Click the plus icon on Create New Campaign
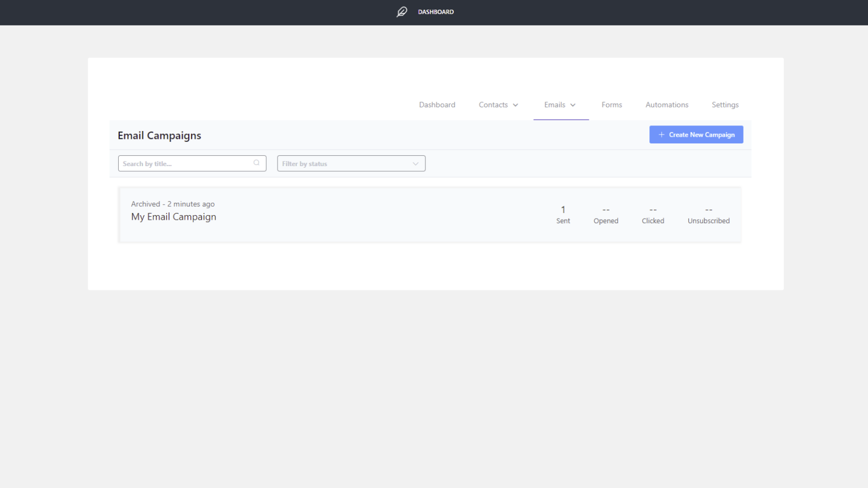 (661, 134)
